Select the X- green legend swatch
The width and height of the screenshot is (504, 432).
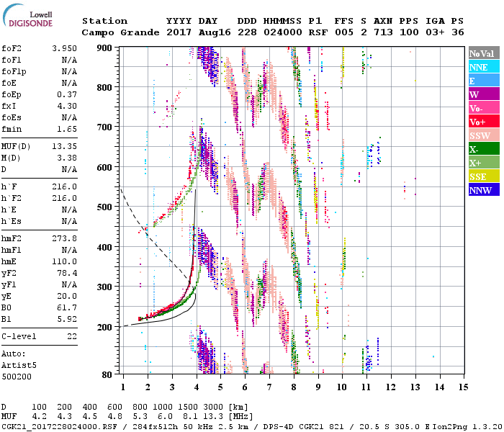[483, 149]
